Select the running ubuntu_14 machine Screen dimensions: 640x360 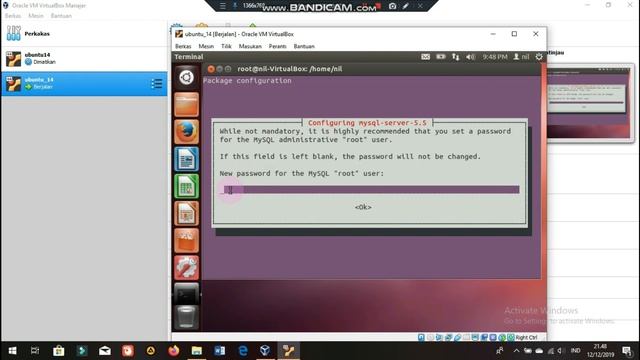[84, 84]
